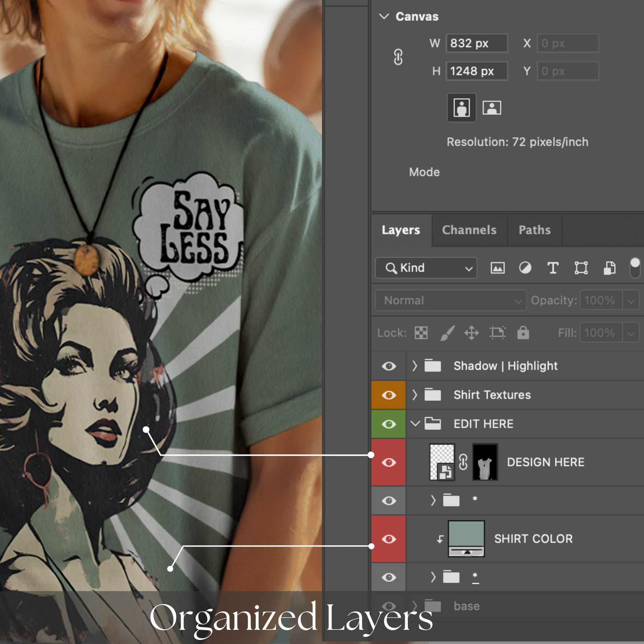Click the pixel layer filter icon
Image resolution: width=644 pixels, height=644 pixels.
coord(497,268)
